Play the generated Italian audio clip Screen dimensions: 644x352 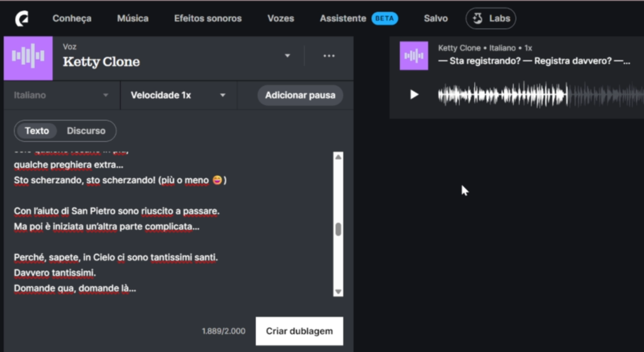(414, 94)
